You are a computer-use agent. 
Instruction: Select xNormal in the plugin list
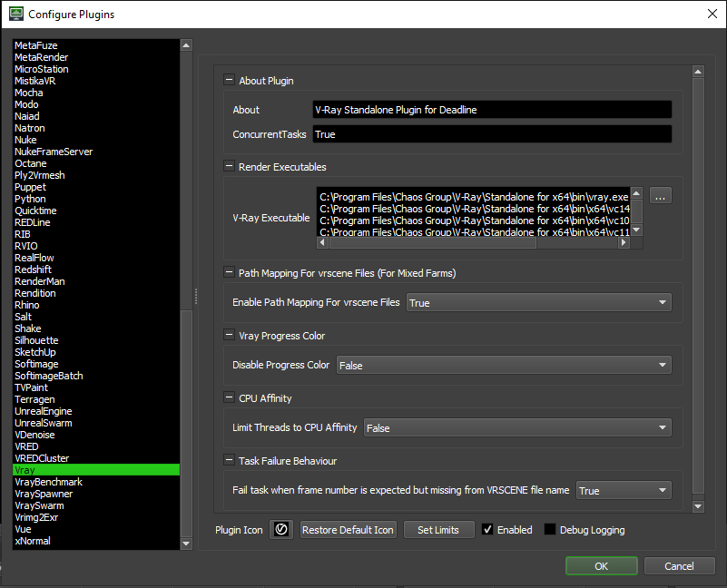96,541
